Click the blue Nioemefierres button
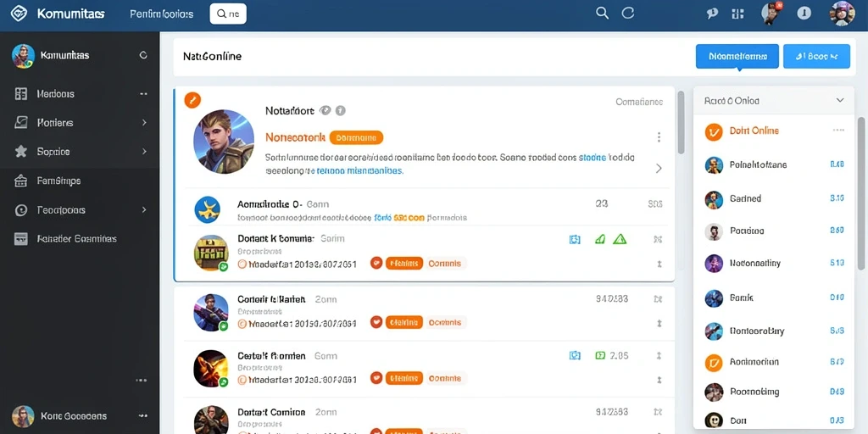The height and width of the screenshot is (434, 868). [737, 56]
